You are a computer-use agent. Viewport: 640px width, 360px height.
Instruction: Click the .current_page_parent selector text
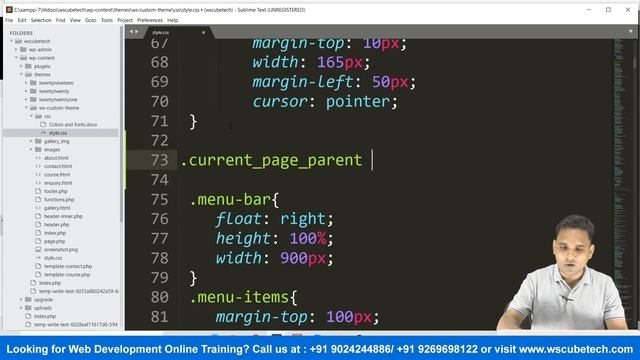point(271,160)
